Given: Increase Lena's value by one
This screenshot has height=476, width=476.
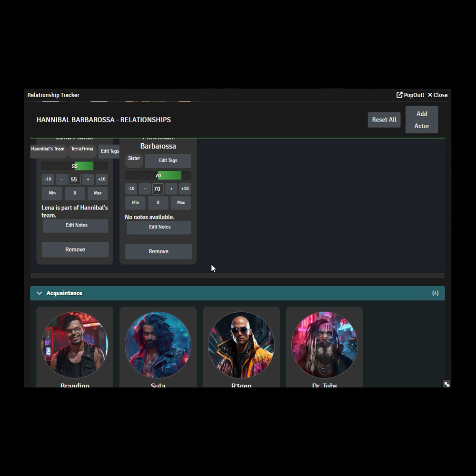Looking at the screenshot, I should coord(88,179).
